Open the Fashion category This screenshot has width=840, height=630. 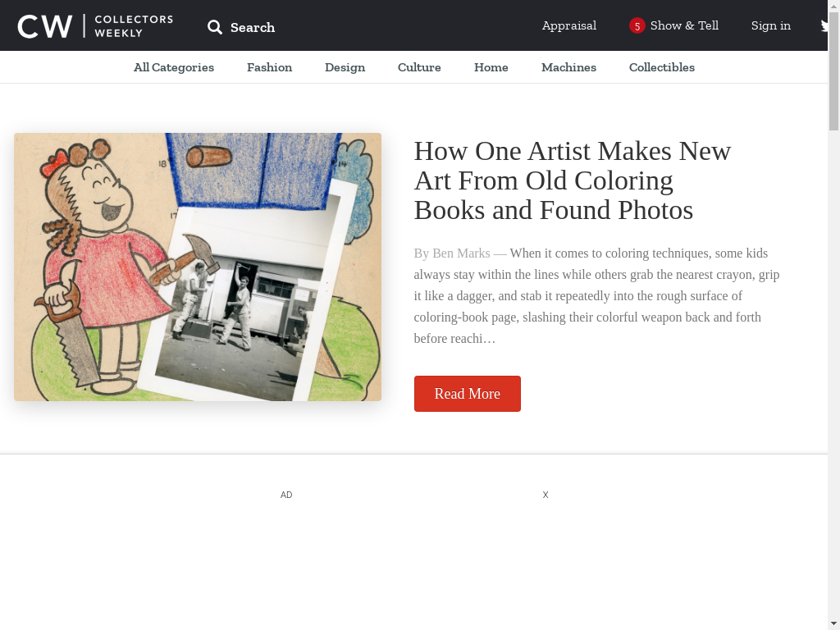click(269, 67)
